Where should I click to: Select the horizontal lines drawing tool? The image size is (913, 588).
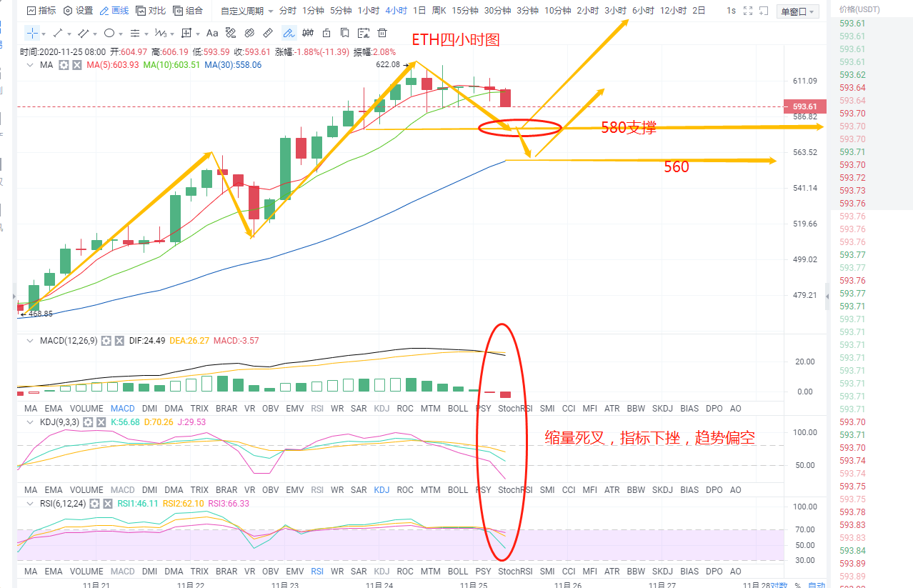[x=134, y=33]
